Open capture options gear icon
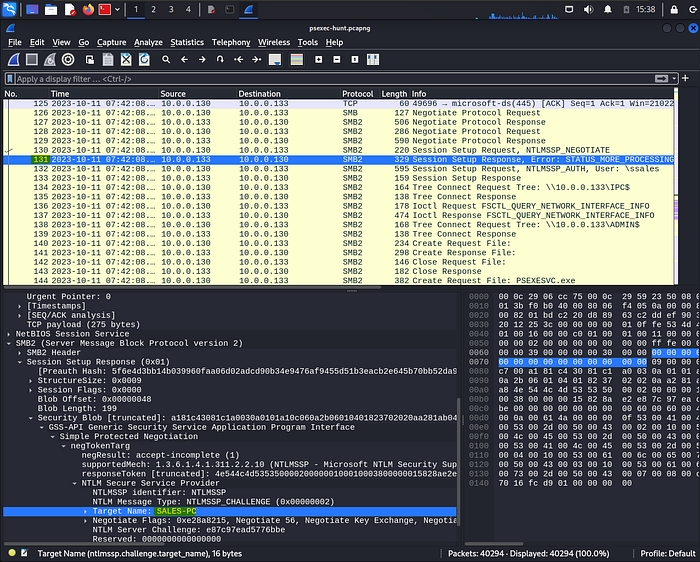Screen dimensions: 700x562 click(x=67, y=60)
